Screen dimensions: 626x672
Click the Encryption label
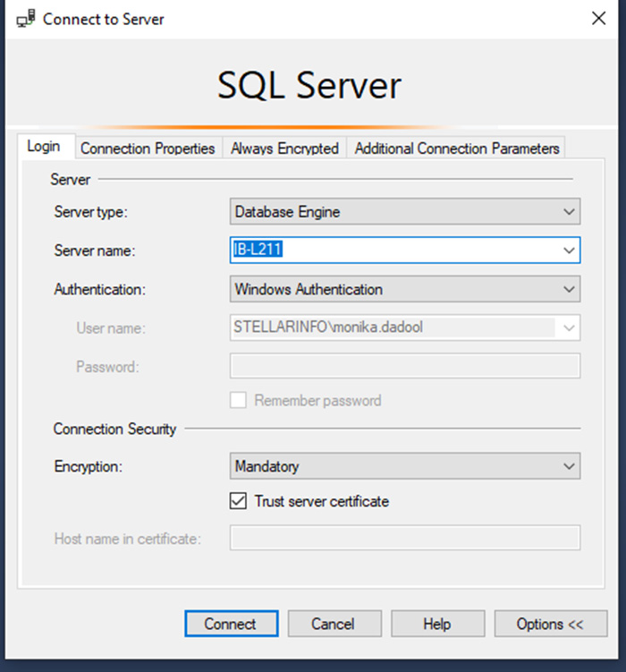click(89, 467)
